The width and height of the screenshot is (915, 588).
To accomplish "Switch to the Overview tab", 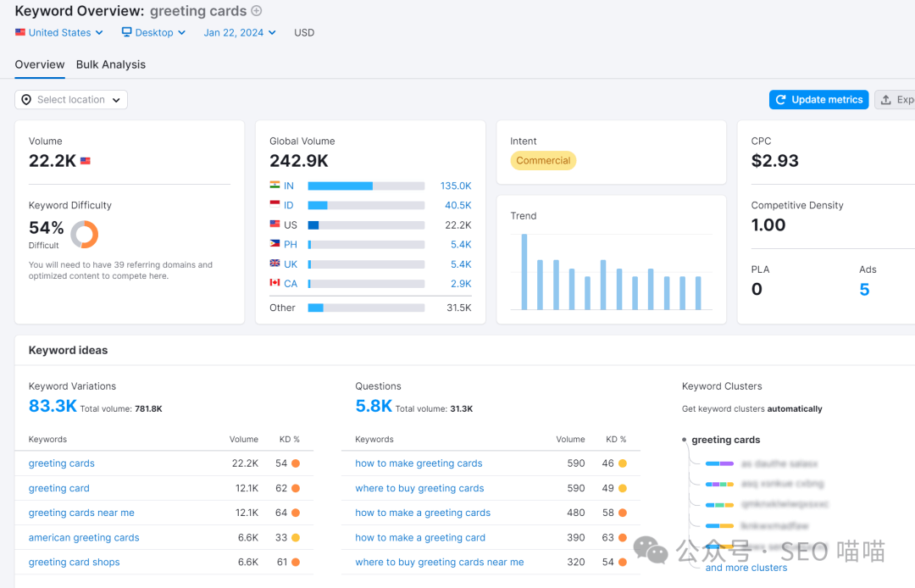I will pos(40,64).
